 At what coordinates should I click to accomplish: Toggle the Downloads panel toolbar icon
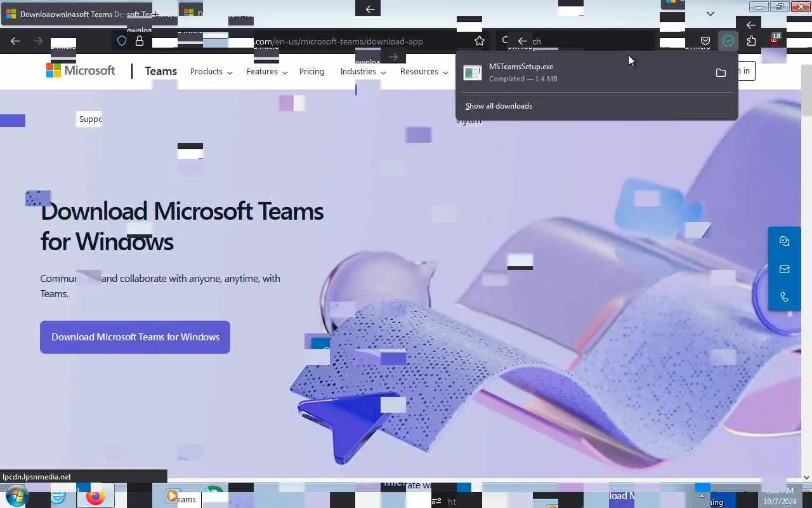(x=728, y=41)
